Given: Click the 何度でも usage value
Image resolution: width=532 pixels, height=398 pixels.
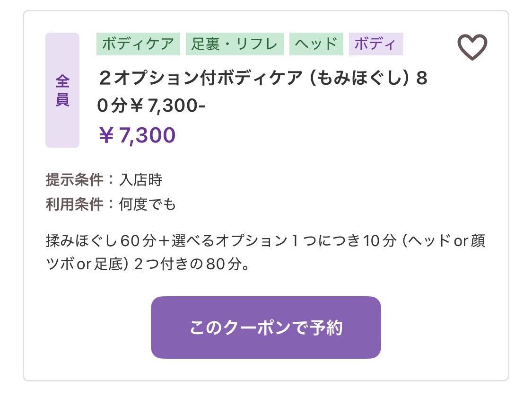Looking at the screenshot, I should 147,204.
